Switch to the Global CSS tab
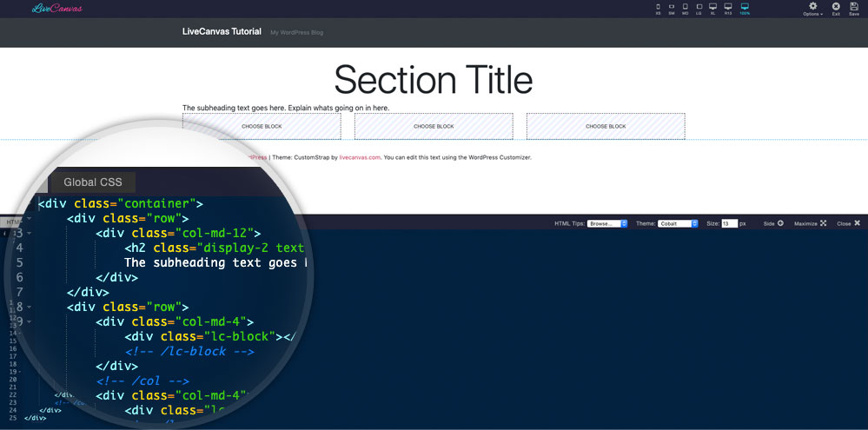868x430 pixels. point(92,182)
